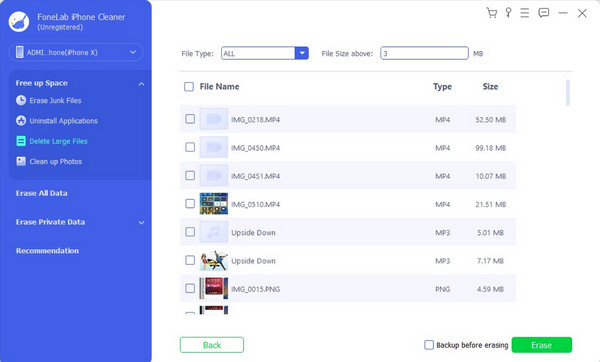Click the File Name column header

219,86
